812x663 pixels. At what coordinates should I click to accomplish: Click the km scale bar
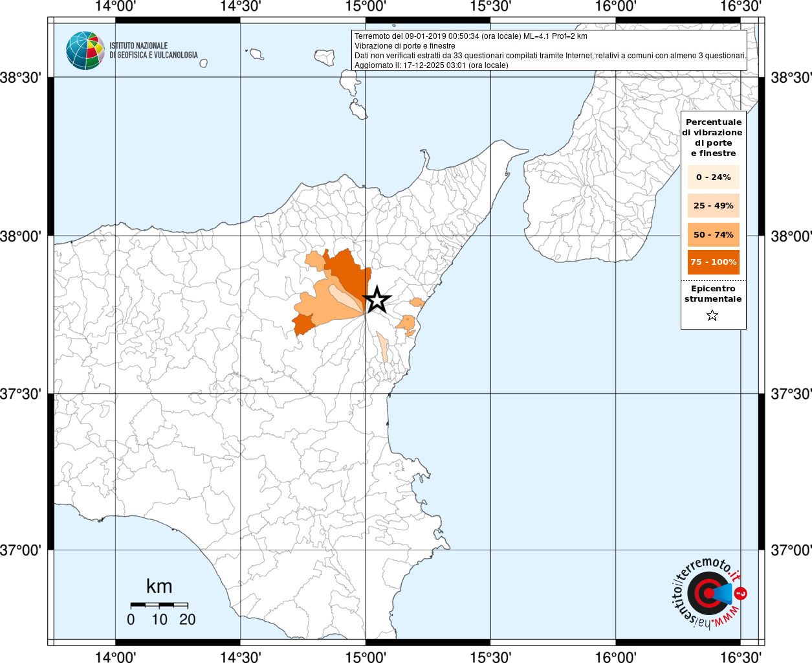pos(159,605)
